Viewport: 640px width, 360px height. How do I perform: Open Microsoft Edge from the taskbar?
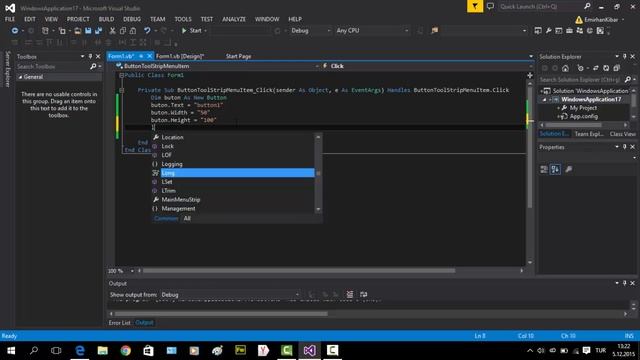[x=80, y=351]
